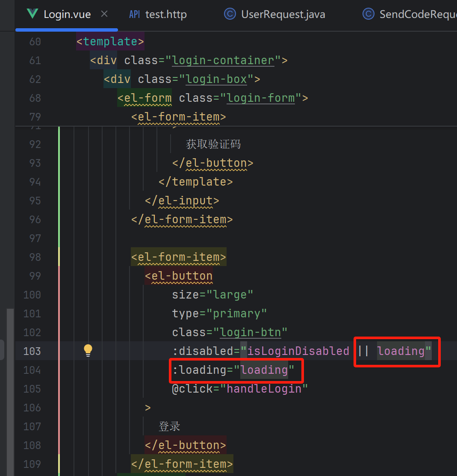Click the size="large" attribute
The height and width of the screenshot is (476, 457).
212,295
